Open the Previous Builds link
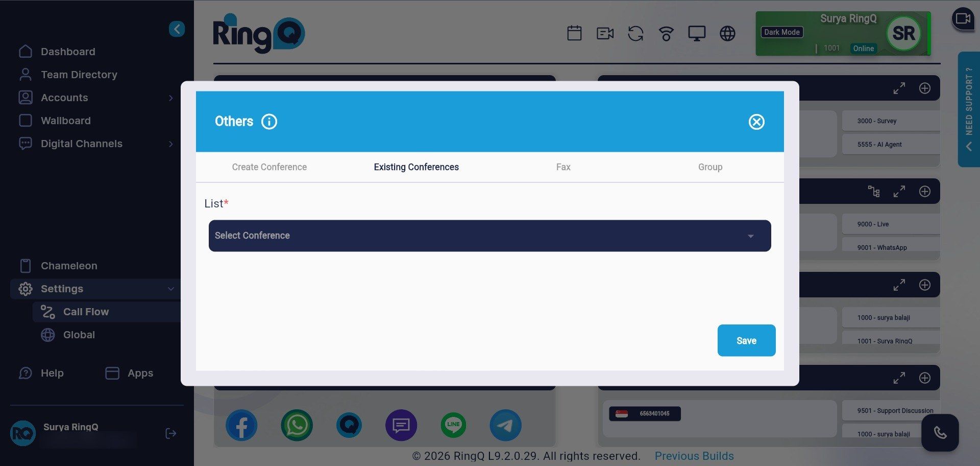Image resolution: width=980 pixels, height=466 pixels. 694,456
